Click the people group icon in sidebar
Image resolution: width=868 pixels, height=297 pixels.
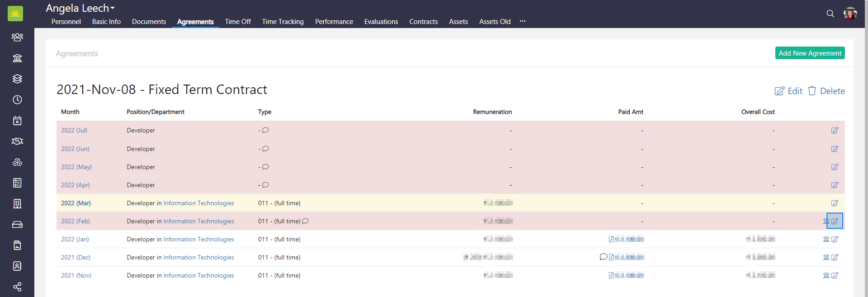point(17,37)
